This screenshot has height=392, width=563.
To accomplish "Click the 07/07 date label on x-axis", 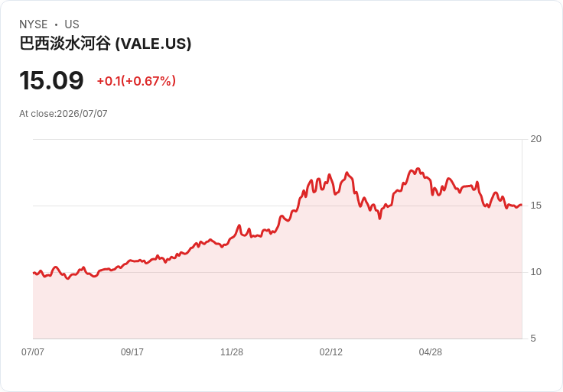I will point(33,352).
